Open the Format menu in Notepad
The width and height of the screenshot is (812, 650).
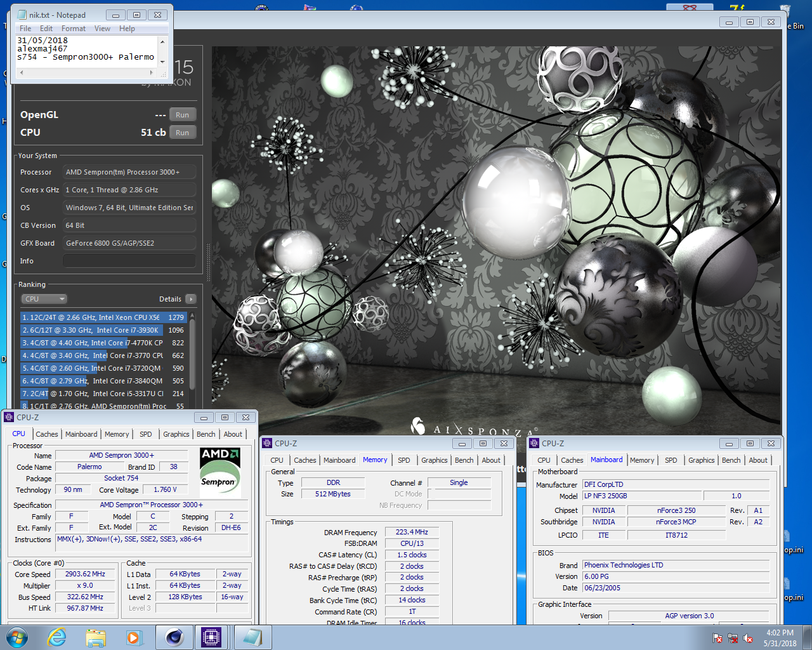coord(74,29)
